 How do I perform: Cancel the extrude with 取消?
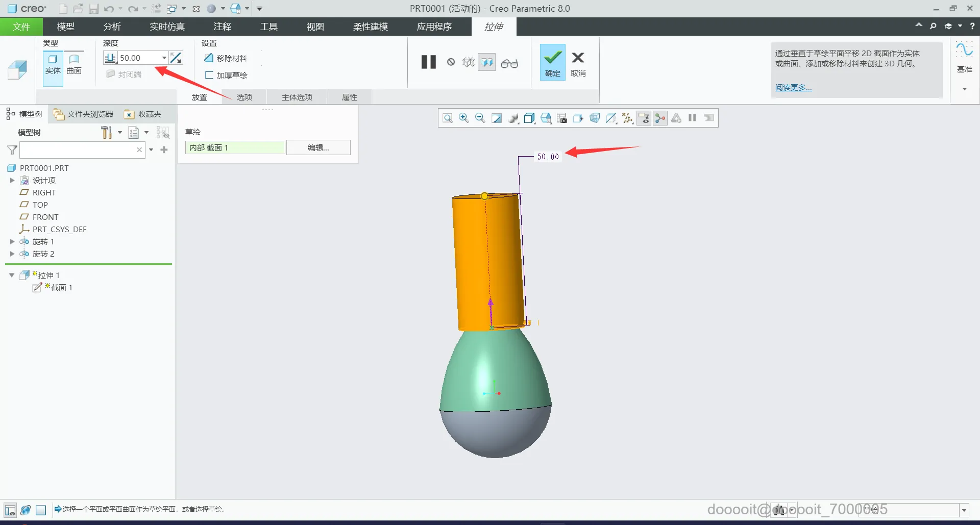coord(578,63)
